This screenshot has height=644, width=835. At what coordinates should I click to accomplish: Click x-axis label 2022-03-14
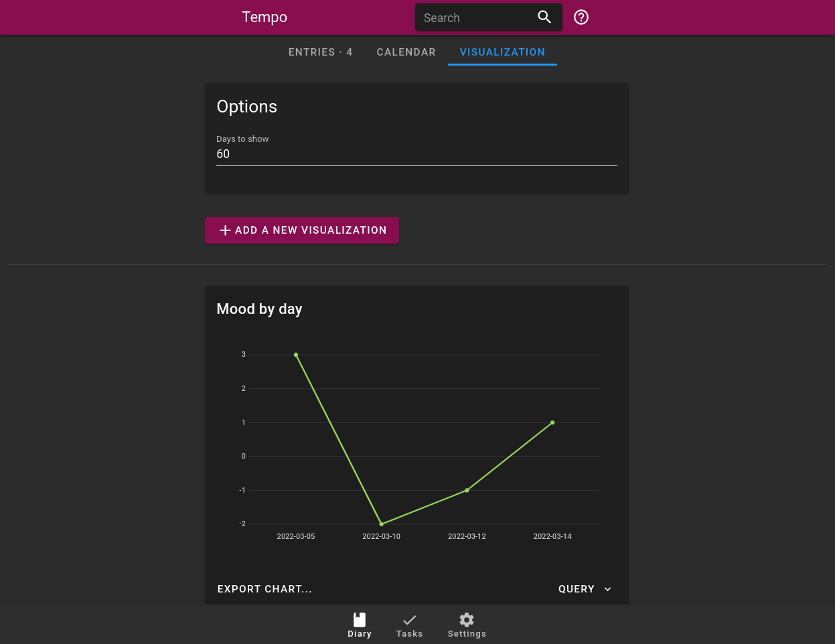click(x=552, y=536)
